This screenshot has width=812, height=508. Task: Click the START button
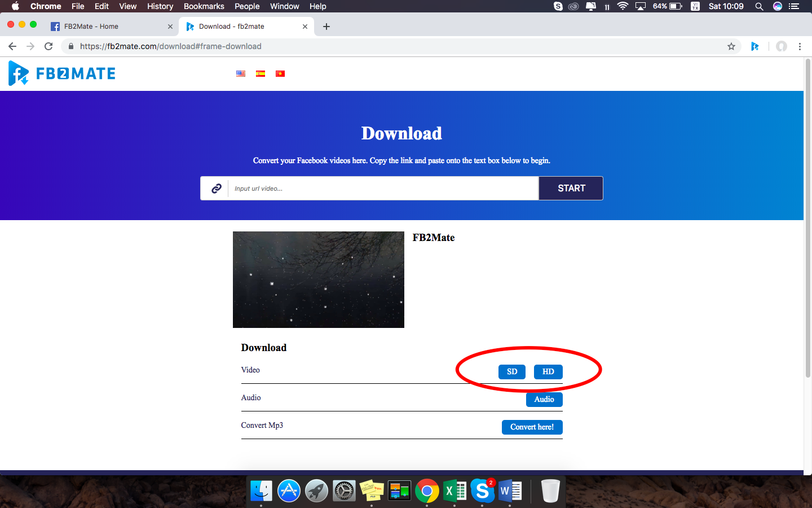tap(571, 188)
